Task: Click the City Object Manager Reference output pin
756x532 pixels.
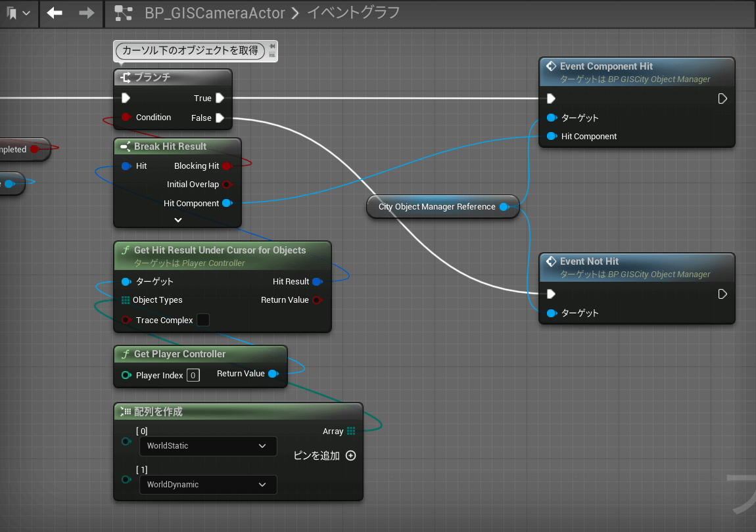Action: click(504, 207)
